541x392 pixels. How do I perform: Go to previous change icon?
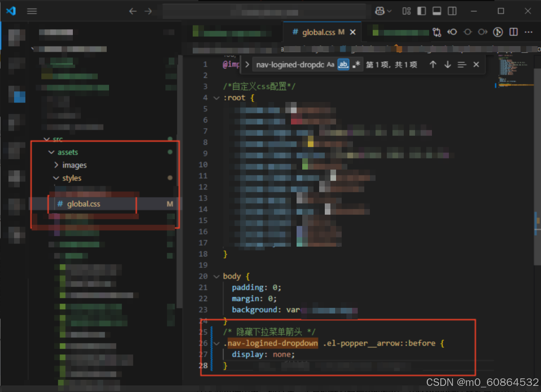coord(452,32)
